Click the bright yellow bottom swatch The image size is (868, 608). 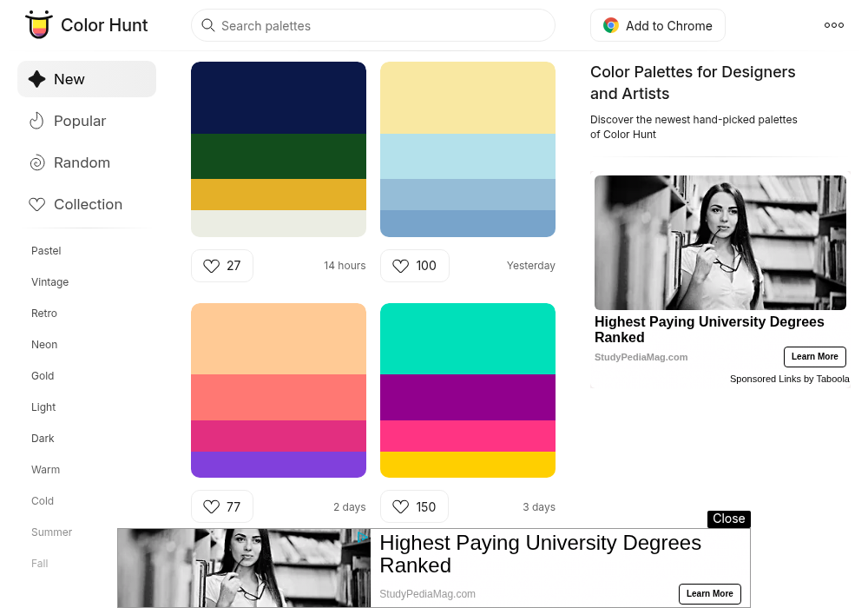tap(468, 465)
